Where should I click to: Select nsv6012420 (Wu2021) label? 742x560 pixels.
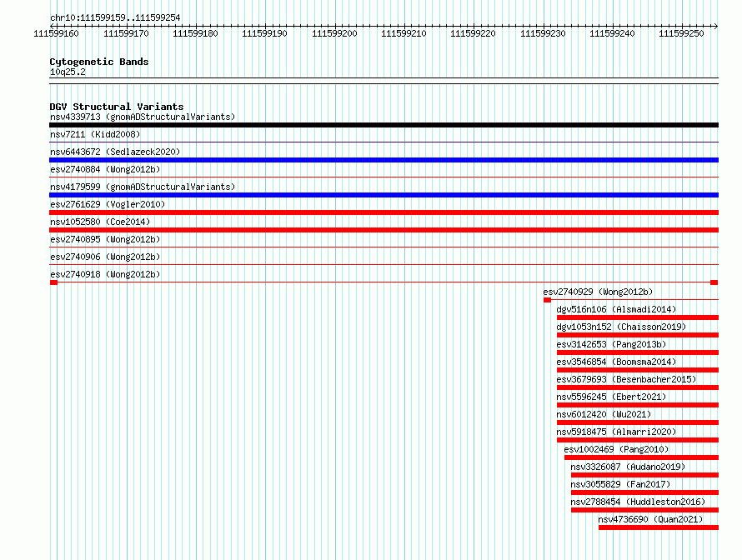click(x=604, y=414)
